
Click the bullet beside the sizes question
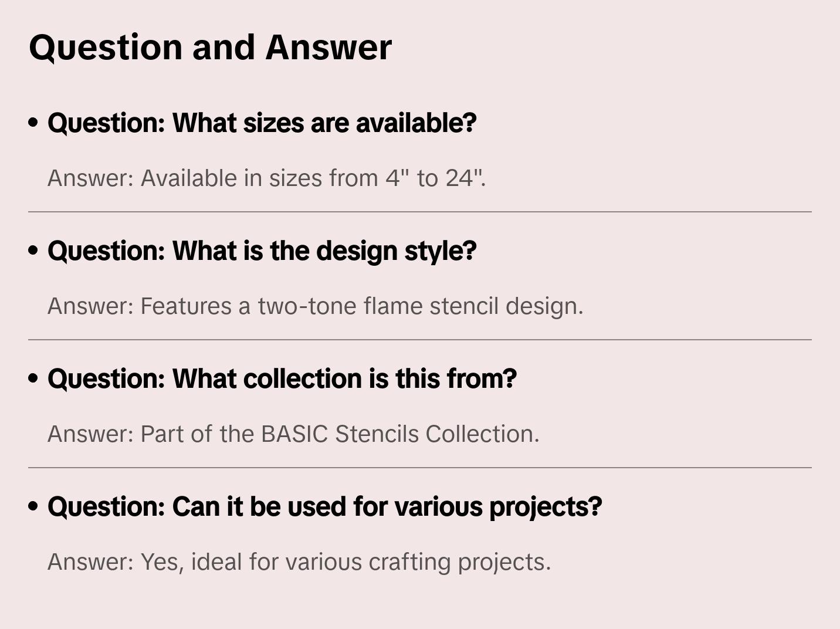pos(33,123)
